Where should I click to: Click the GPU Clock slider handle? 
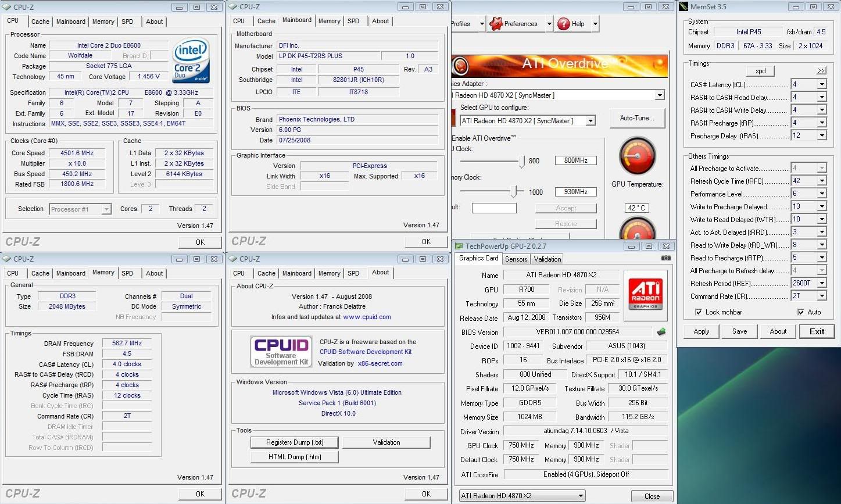[x=522, y=162]
